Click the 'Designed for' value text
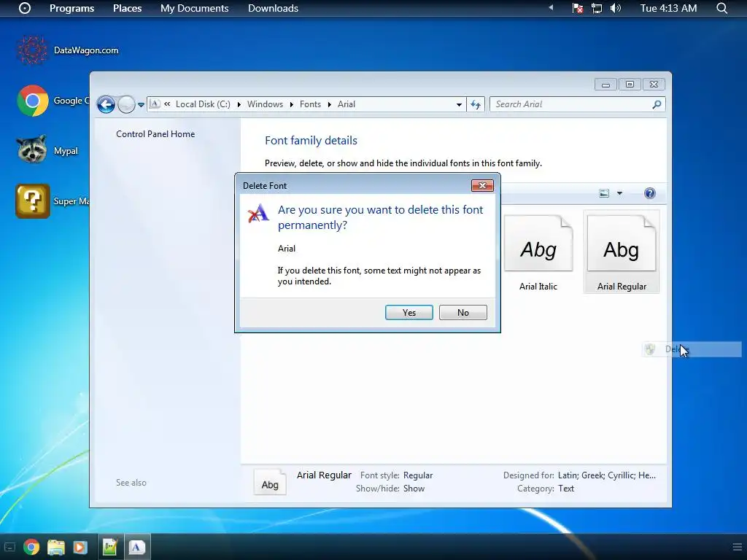The width and height of the screenshot is (747, 560). 606,475
